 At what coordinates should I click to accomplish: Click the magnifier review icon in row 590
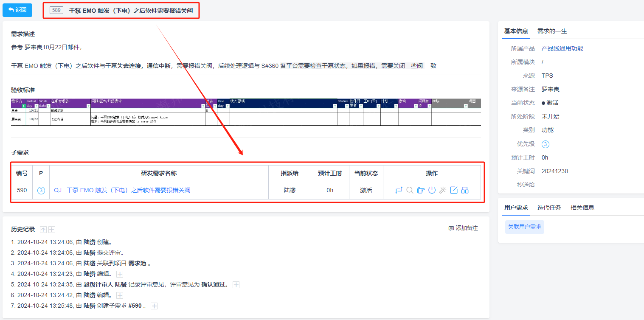[x=410, y=190]
